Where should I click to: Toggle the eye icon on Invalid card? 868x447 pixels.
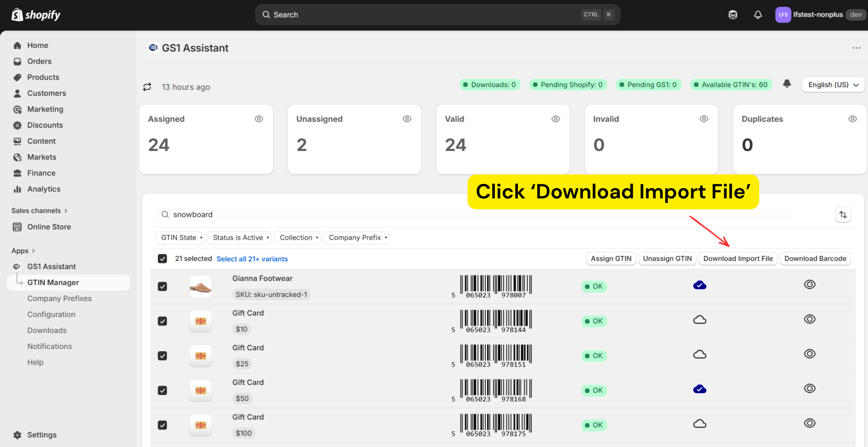click(x=704, y=119)
